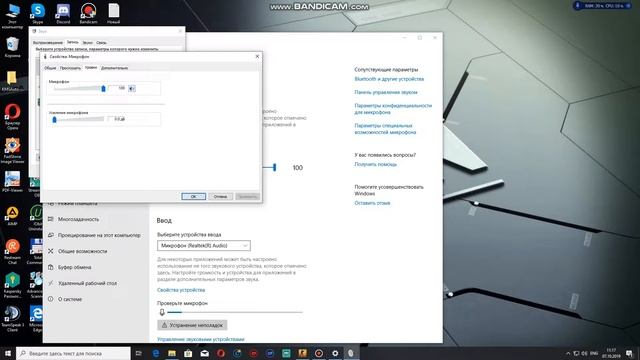Click the taskbar search box
The image size is (640, 360).
click(73, 353)
